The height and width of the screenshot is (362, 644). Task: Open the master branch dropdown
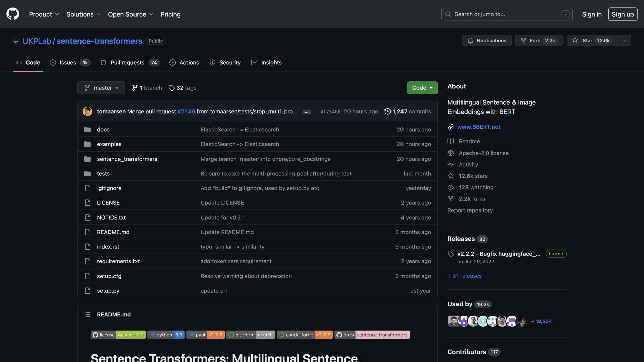101,88
